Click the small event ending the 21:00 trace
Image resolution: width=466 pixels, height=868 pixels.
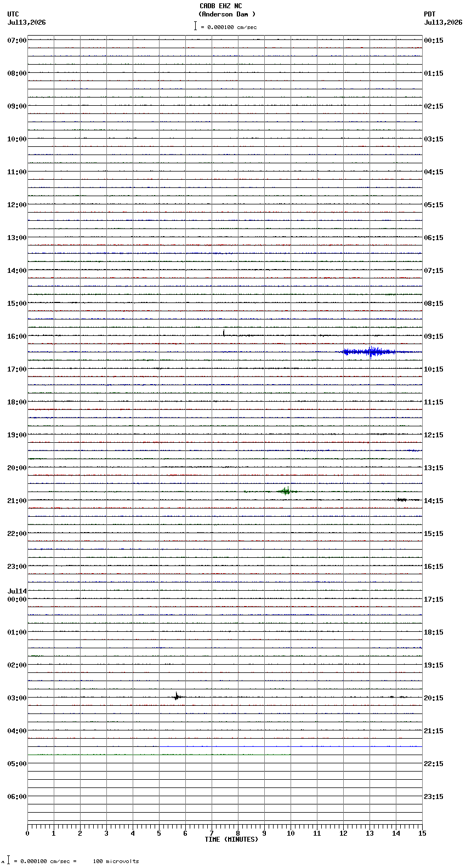pyautogui.click(x=402, y=500)
